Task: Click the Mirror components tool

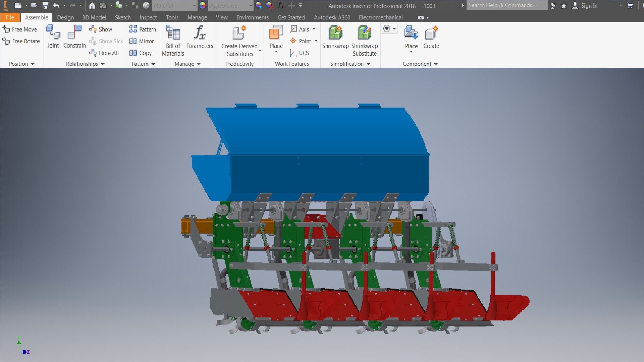Action: click(x=142, y=41)
